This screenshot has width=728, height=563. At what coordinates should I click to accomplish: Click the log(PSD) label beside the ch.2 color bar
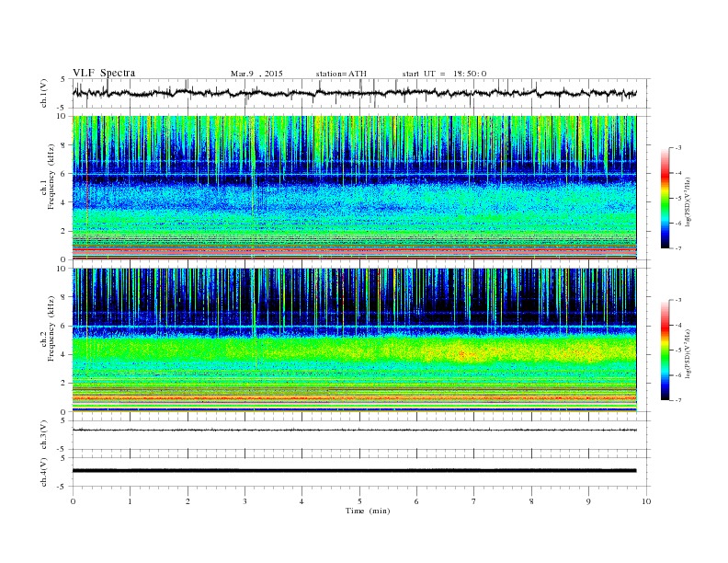pos(688,354)
